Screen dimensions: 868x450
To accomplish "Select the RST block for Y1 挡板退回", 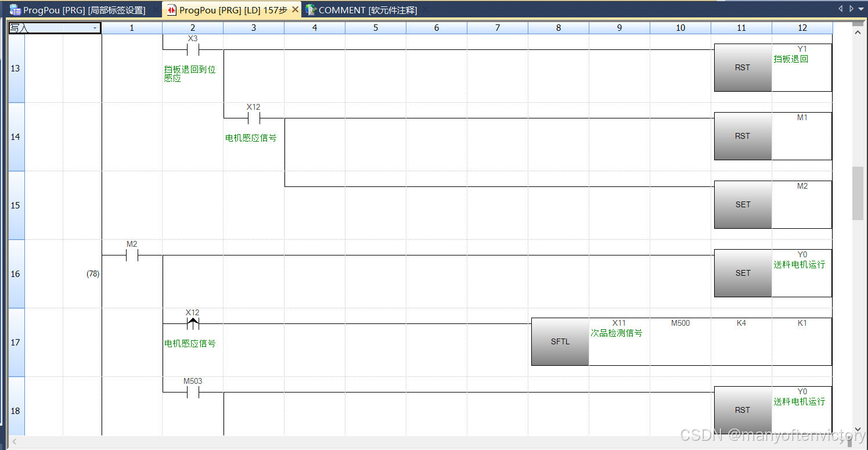I will (743, 67).
